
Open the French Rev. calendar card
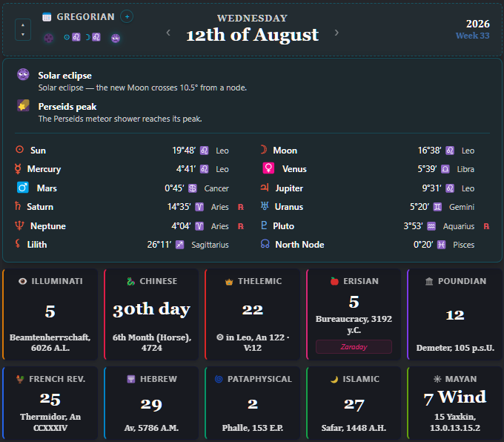(50, 403)
